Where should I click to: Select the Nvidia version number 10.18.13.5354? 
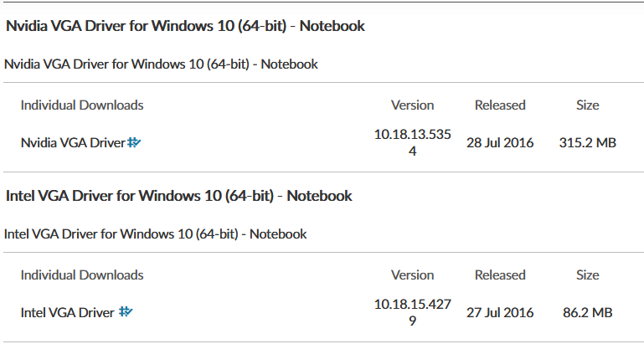412,143
